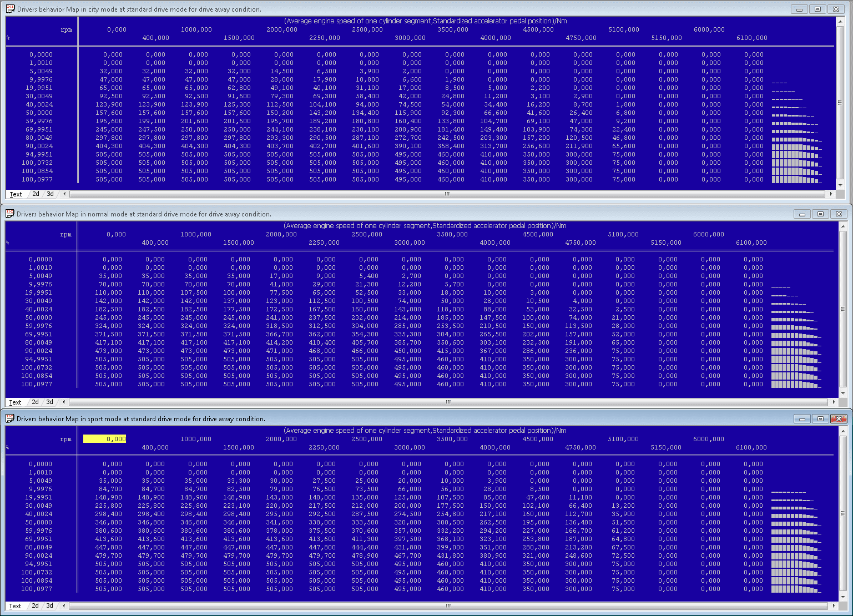Show the 2d view in the sport mode window
This screenshot has width=853, height=616.
point(35,606)
